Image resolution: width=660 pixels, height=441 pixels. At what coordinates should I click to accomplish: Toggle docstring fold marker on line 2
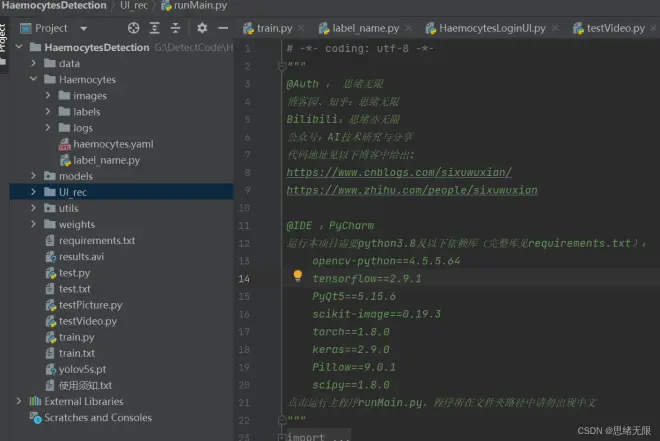(x=282, y=66)
